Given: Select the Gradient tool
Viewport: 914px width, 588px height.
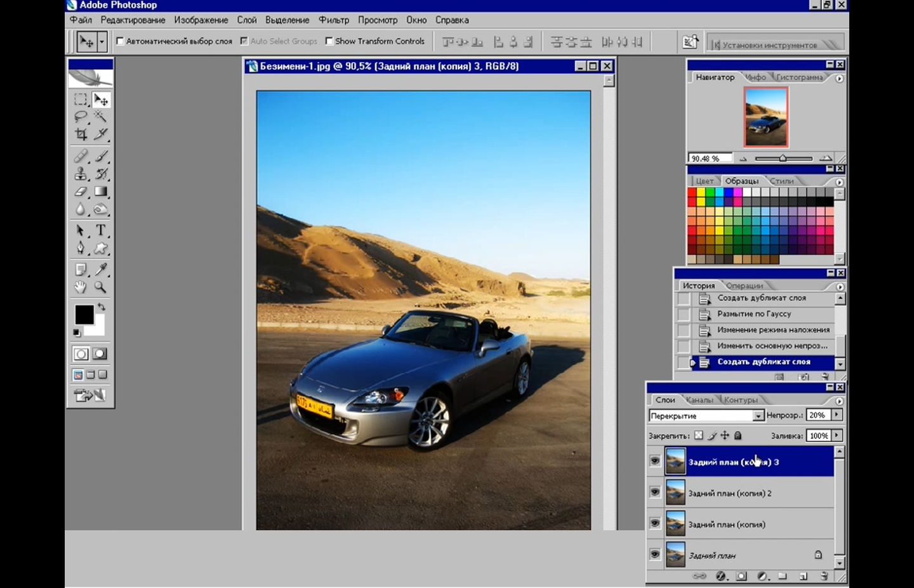Looking at the screenshot, I should click(100, 191).
